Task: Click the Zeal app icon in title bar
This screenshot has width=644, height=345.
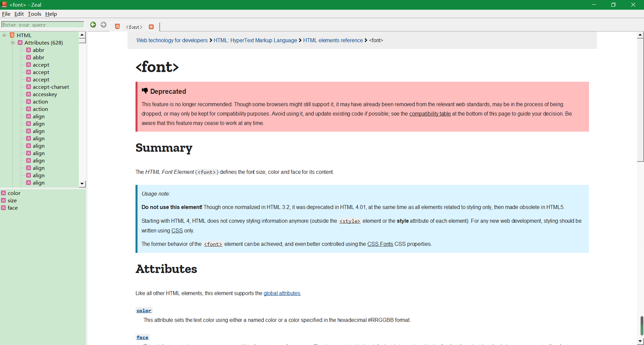Action: pos(4,4)
